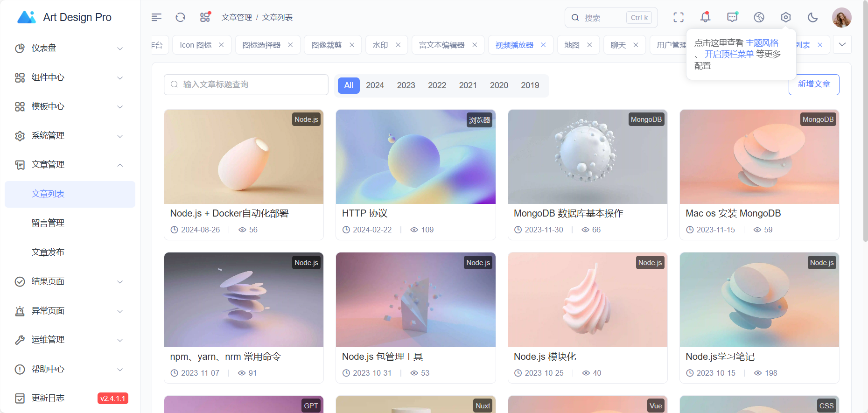
Task: Close the Icon 图标 tab
Action: tap(221, 45)
